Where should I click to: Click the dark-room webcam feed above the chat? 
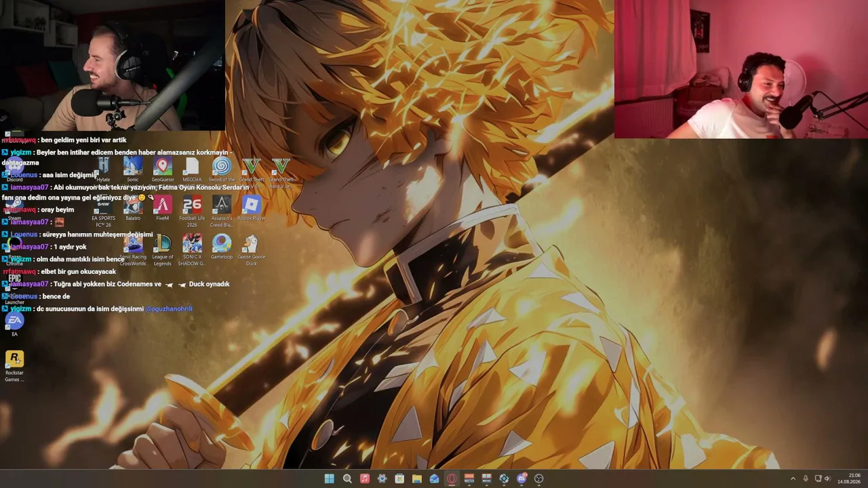tap(113, 65)
